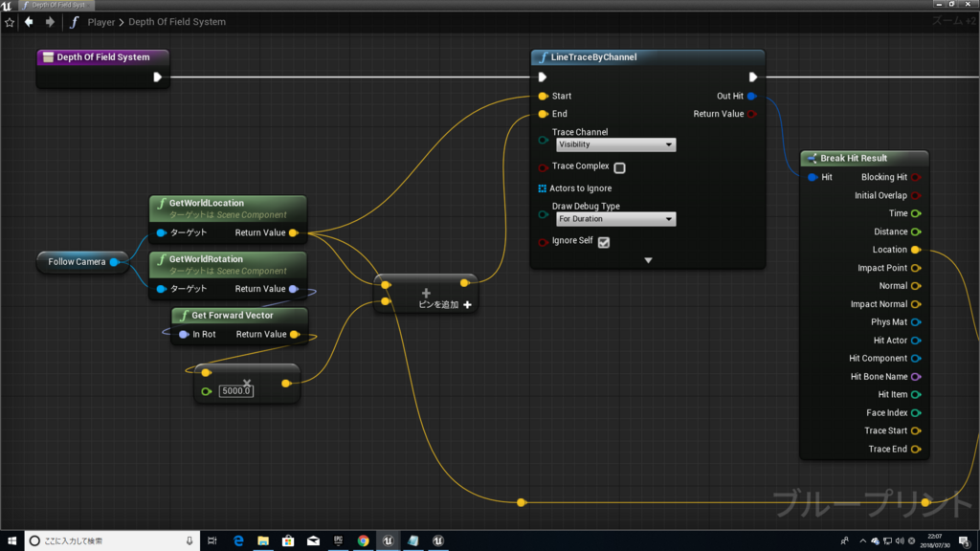Click the Hit Bone Name output pin

coord(916,377)
